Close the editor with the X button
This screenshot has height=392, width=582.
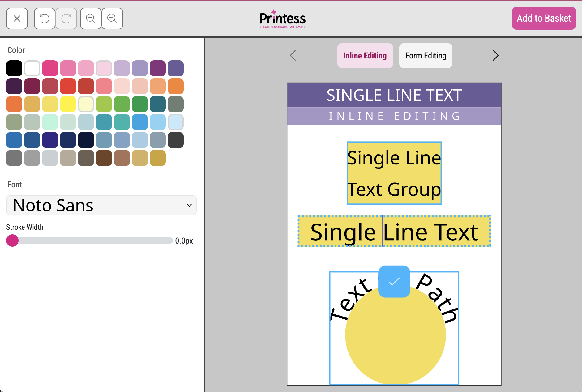[x=17, y=19]
